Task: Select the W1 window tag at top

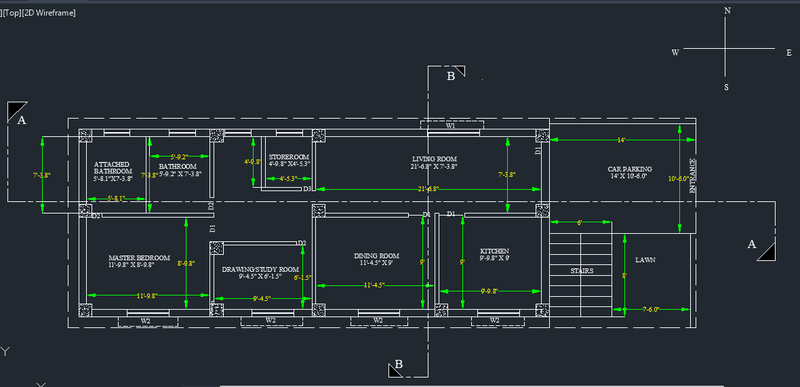Action: (451, 125)
